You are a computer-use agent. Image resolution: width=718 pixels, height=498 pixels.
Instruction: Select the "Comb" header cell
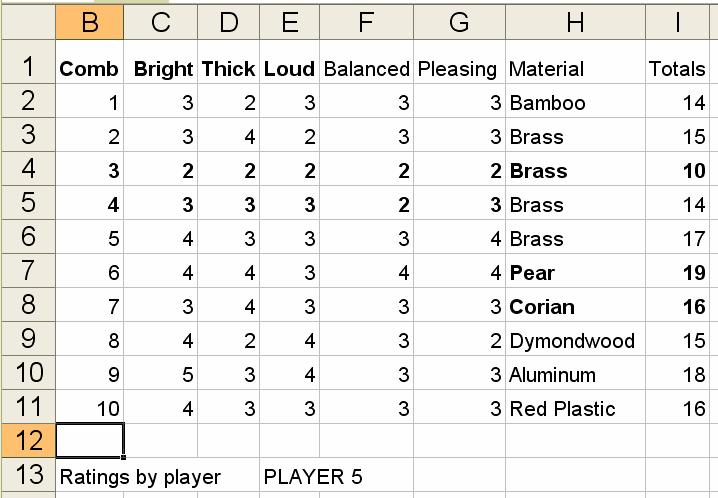click(89, 69)
